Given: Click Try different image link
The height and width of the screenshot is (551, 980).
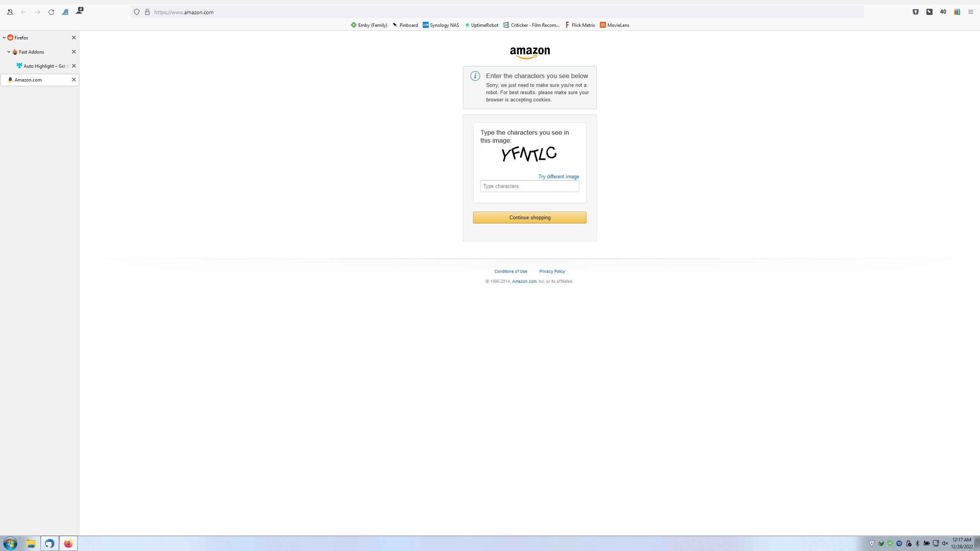Looking at the screenshot, I should pyautogui.click(x=558, y=176).
